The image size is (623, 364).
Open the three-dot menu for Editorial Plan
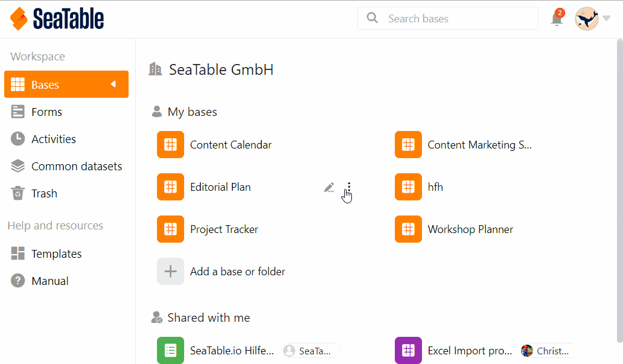point(349,187)
